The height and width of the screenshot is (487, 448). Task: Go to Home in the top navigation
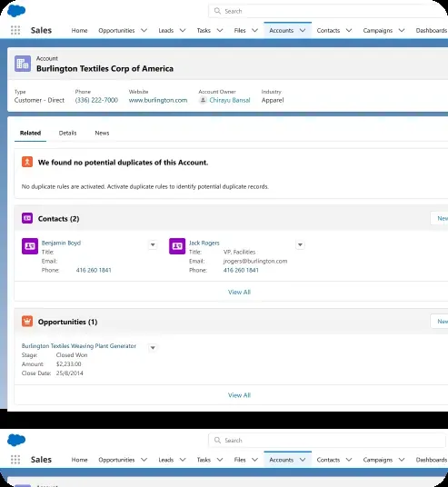(80, 31)
